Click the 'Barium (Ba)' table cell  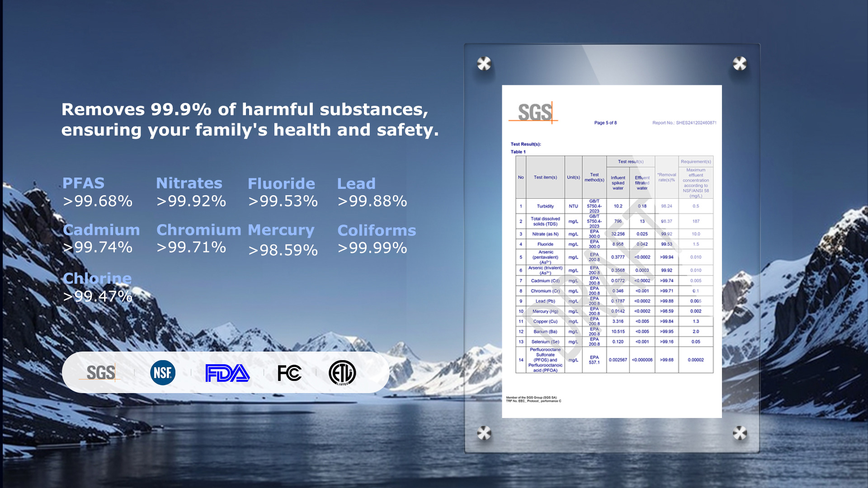pos(545,332)
